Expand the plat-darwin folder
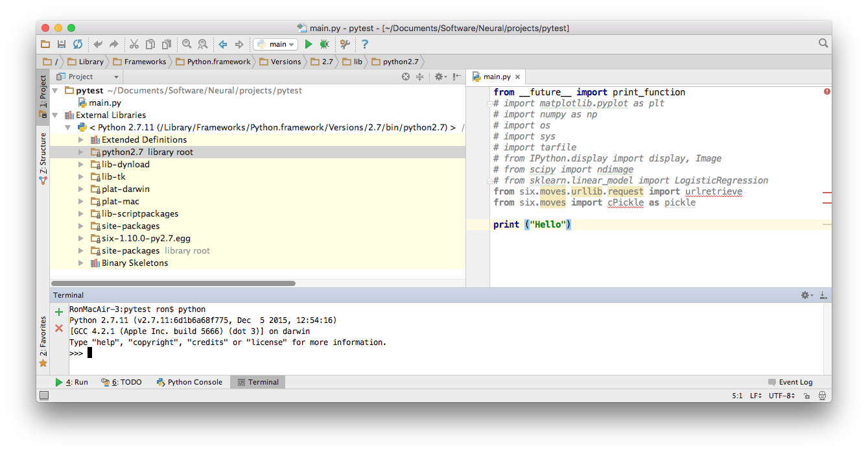This screenshot has width=868, height=454. pos(80,189)
